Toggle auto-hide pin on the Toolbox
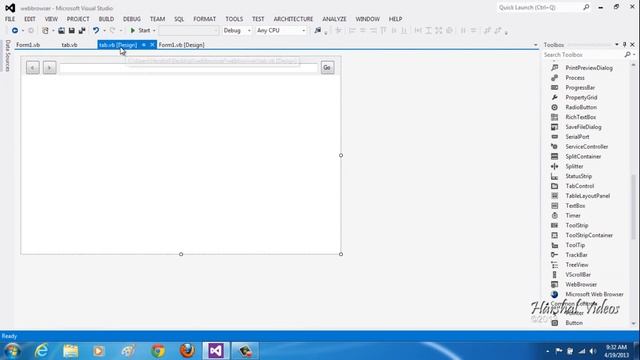 [624, 44]
